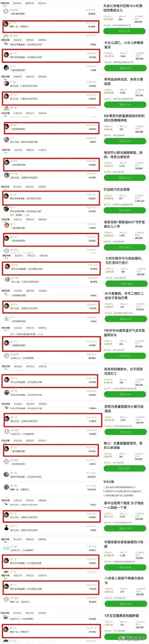The width and height of the screenshot is (149, 644).
Task: Click TFBOYS的四叶草 一起捐 link
Action: [x=29, y=334]
